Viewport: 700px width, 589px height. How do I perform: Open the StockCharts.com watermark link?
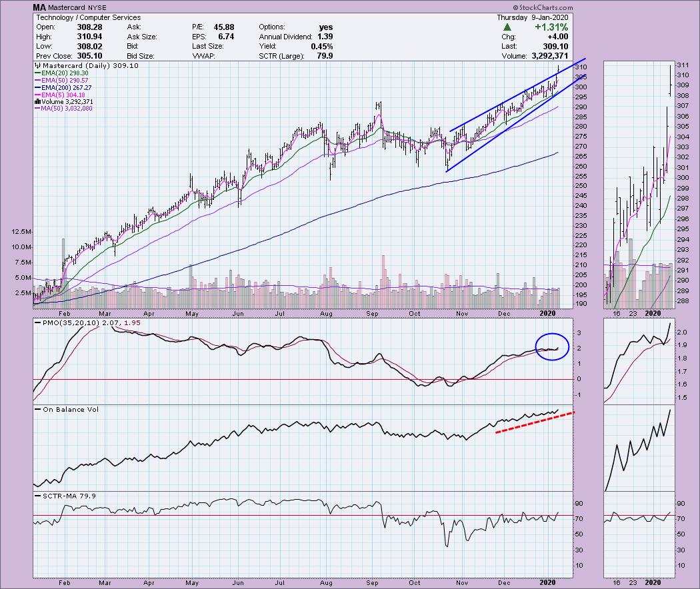coord(545,7)
